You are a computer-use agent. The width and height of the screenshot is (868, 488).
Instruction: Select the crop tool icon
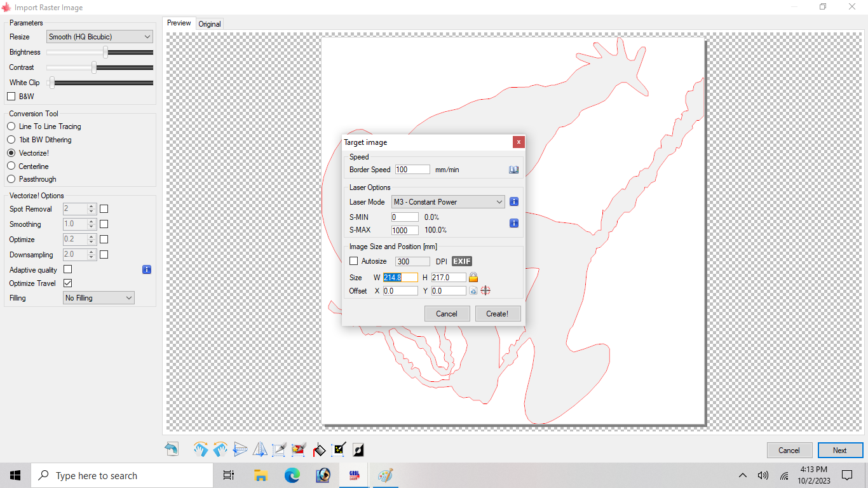(x=280, y=450)
